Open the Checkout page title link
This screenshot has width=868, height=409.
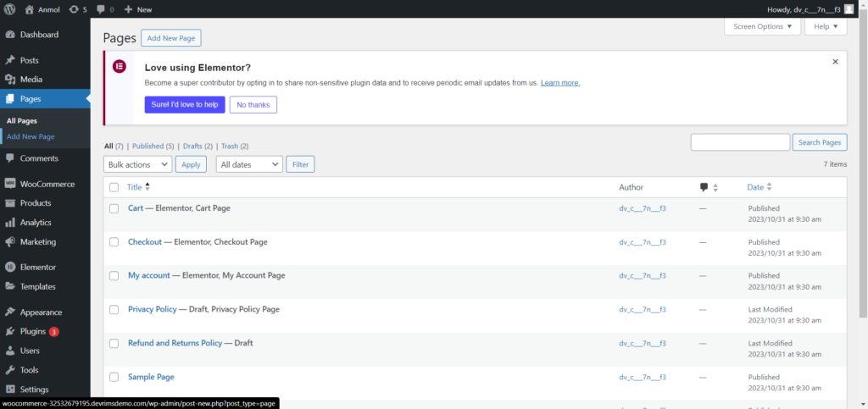tap(145, 242)
